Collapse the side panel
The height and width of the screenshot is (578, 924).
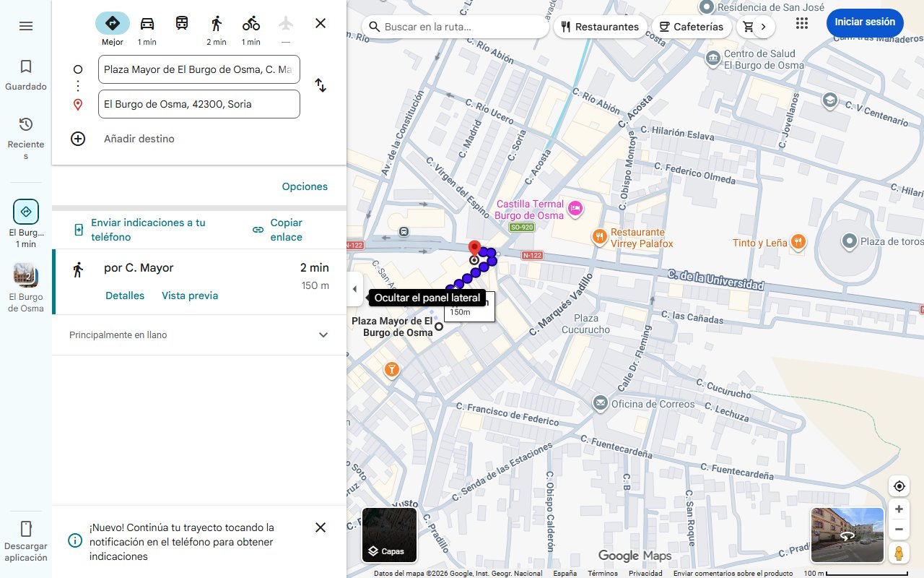tap(354, 288)
